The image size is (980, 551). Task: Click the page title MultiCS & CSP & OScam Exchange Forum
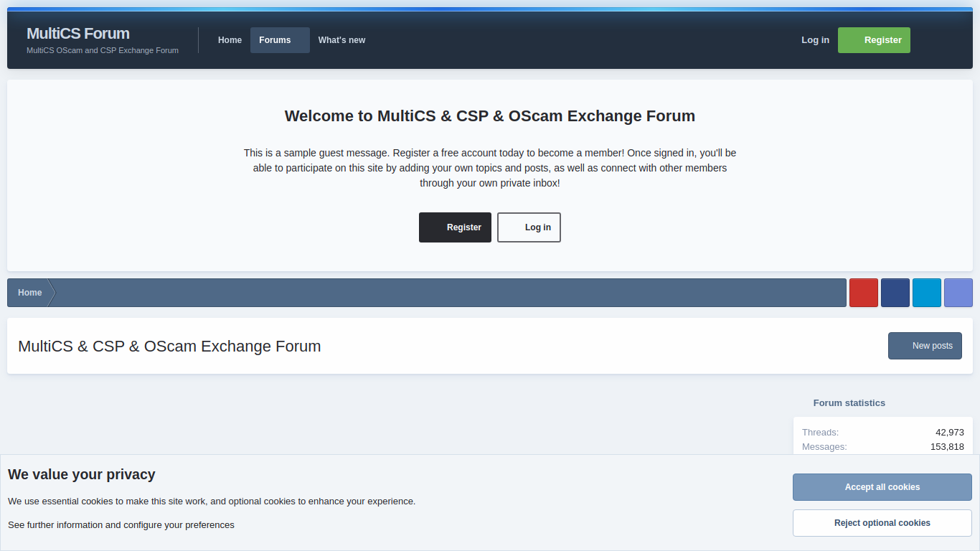coord(169,346)
